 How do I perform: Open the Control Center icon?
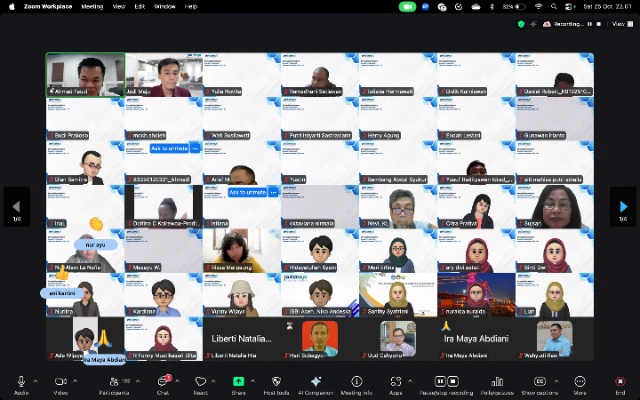pyautogui.click(x=570, y=7)
